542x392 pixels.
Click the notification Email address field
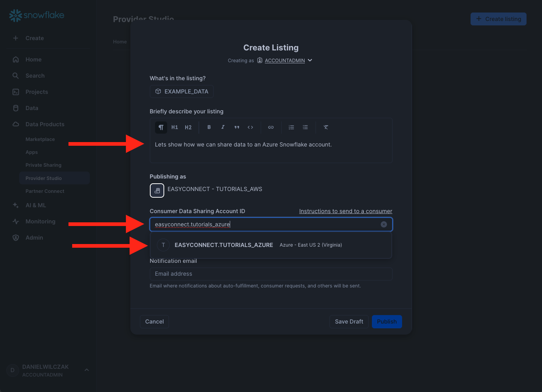pyautogui.click(x=271, y=274)
